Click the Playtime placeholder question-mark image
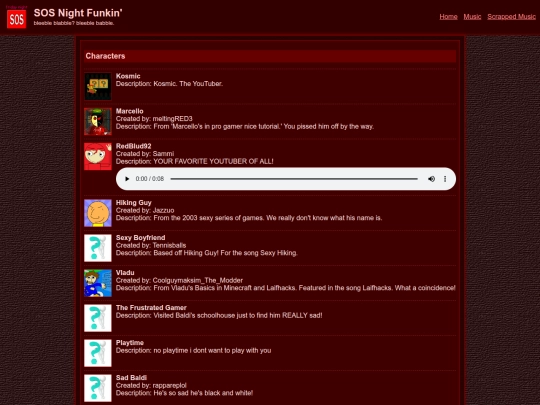This screenshot has width=540, height=405. click(98, 353)
